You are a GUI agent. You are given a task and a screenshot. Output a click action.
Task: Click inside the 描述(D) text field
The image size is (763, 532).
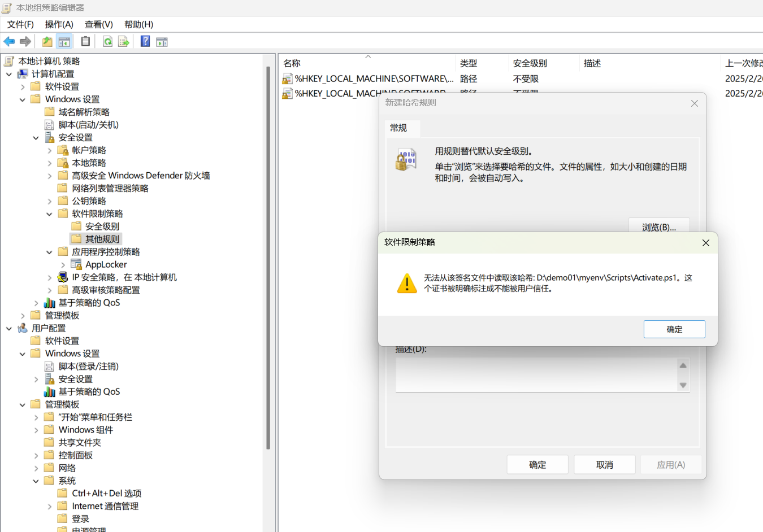click(x=537, y=374)
